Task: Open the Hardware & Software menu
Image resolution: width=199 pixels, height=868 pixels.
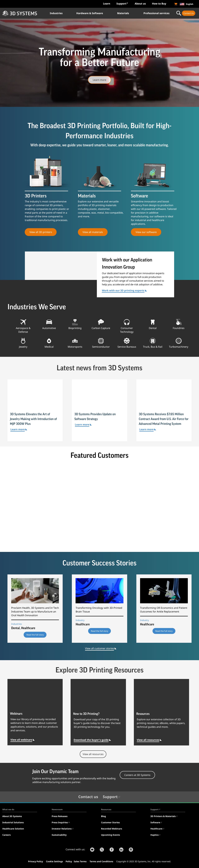Action: [90, 13]
